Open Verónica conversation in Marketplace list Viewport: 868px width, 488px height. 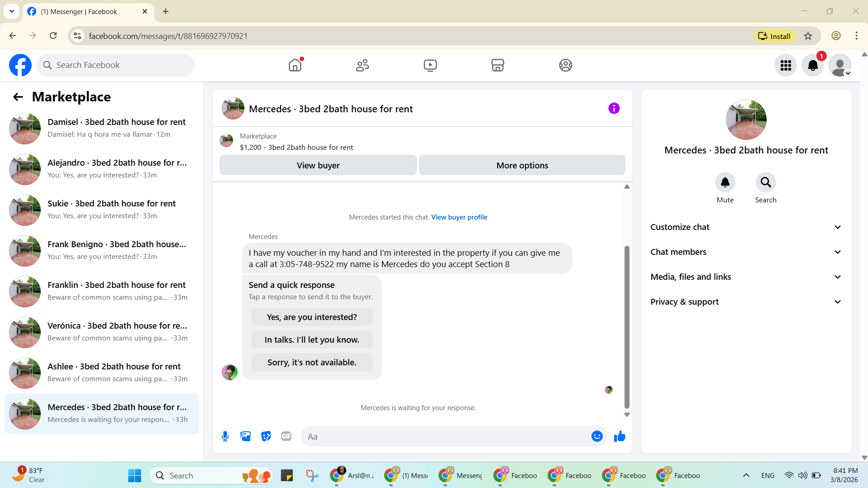(x=102, y=332)
